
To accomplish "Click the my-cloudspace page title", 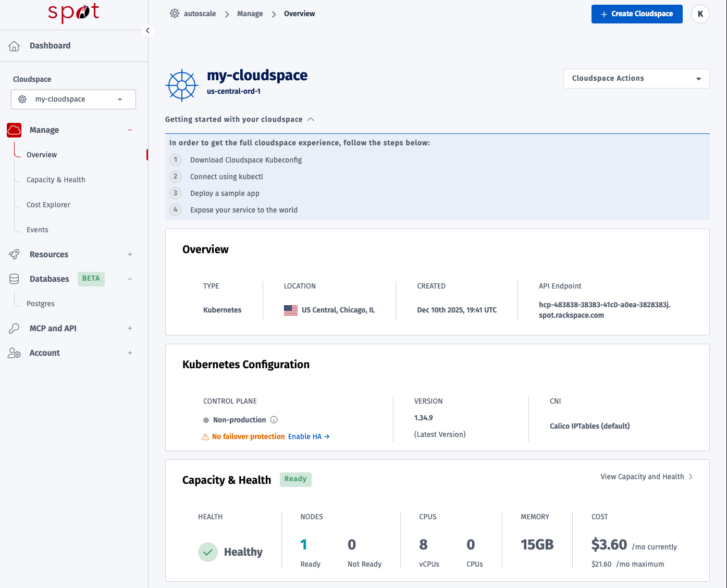I will 257,76.
